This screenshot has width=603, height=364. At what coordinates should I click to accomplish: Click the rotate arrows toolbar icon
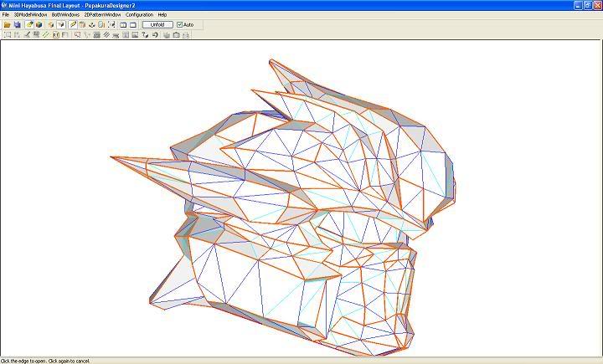pos(92,24)
